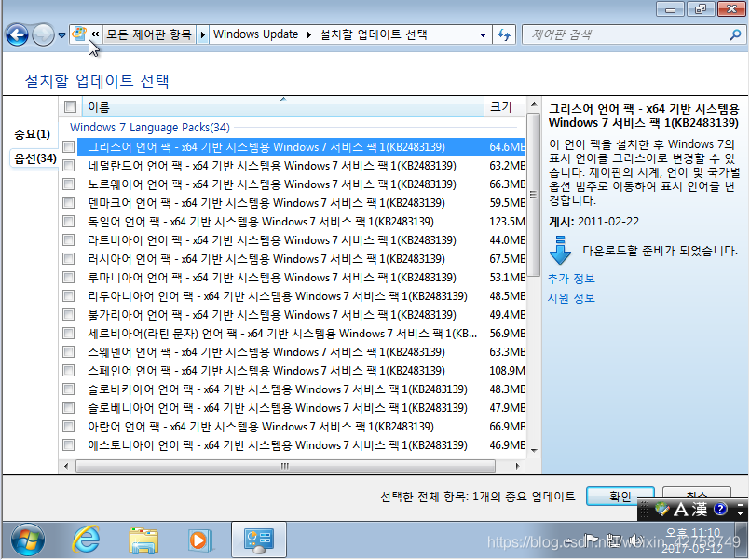750x560 pixels.
Task: Select 'Windows Update' breadcrumb item
Action: coord(255,34)
